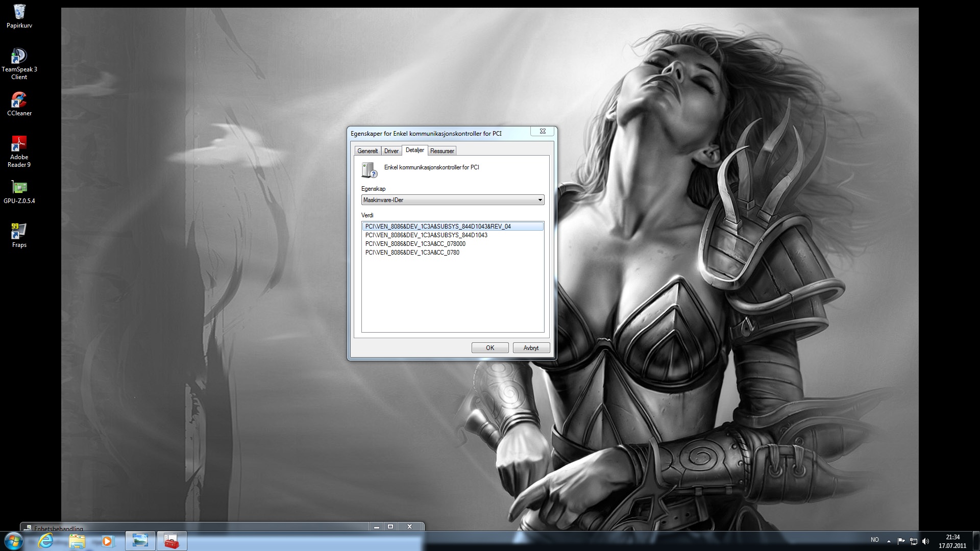
Task: Switch to the Generelt tab
Action: point(367,151)
